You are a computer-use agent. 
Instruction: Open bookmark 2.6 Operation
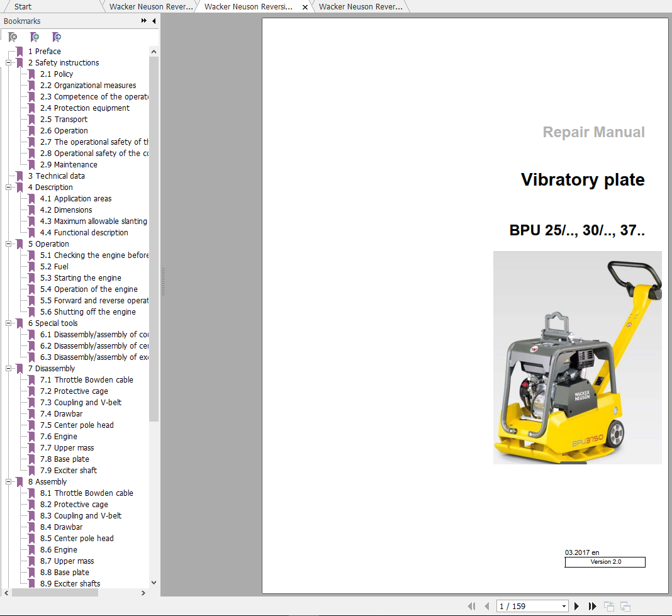click(64, 131)
